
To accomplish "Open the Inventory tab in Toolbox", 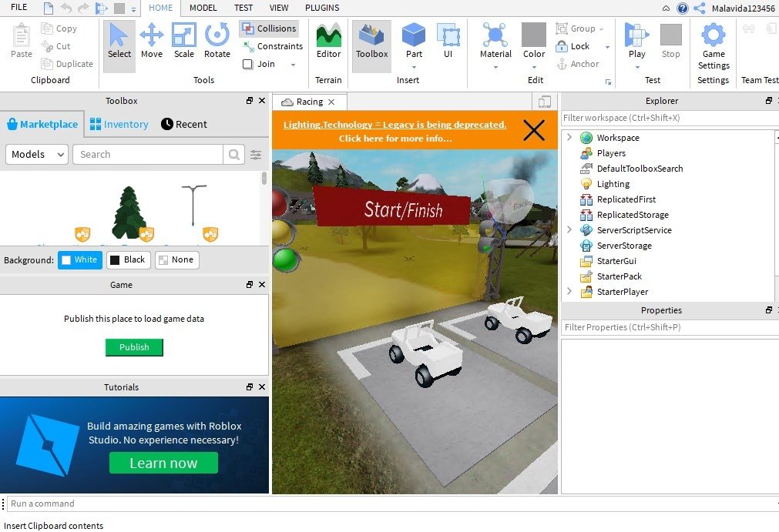I will 119,124.
